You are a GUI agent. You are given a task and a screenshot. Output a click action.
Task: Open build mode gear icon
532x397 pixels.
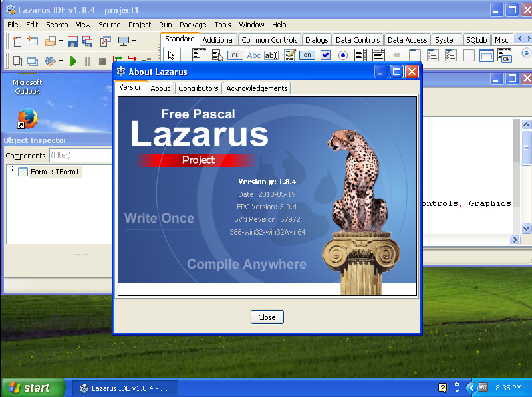pyautogui.click(x=51, y=61)
